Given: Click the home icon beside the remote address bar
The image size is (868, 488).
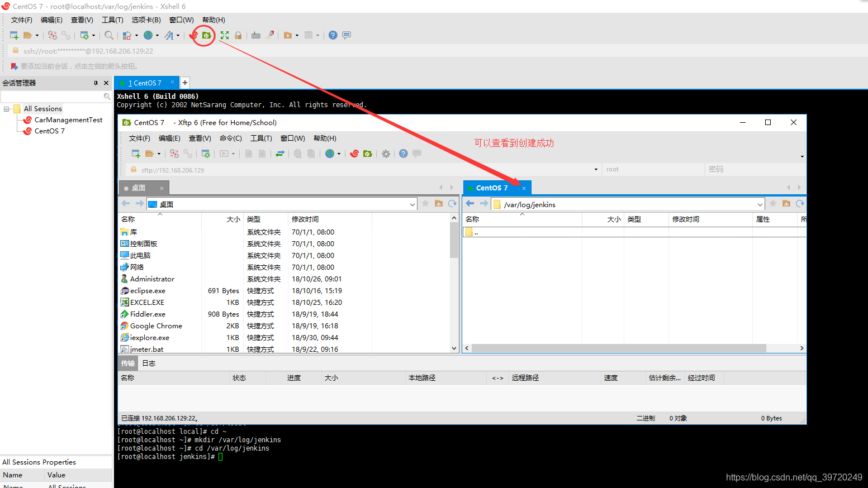Looking at the screenshot, I should [786, 204].
